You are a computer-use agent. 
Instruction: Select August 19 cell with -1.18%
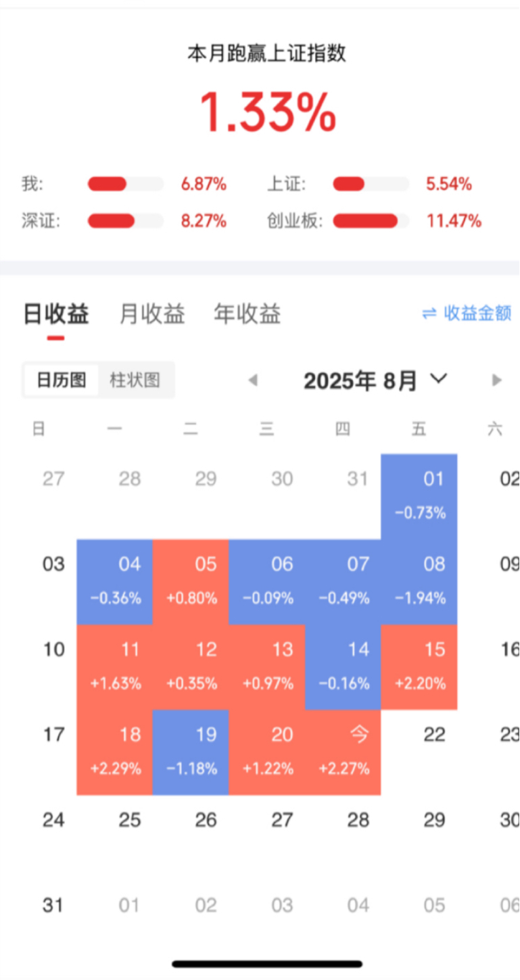[191, 752]
